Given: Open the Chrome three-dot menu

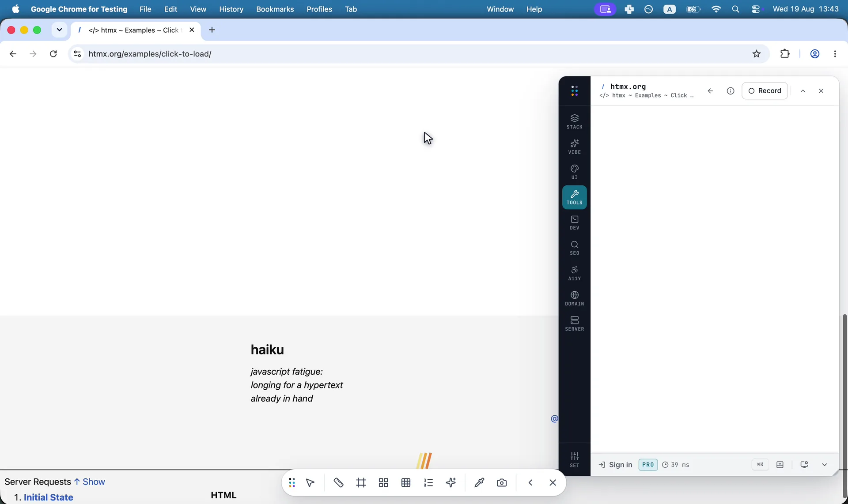Looking at the screenshot, I should click(835, 54).
